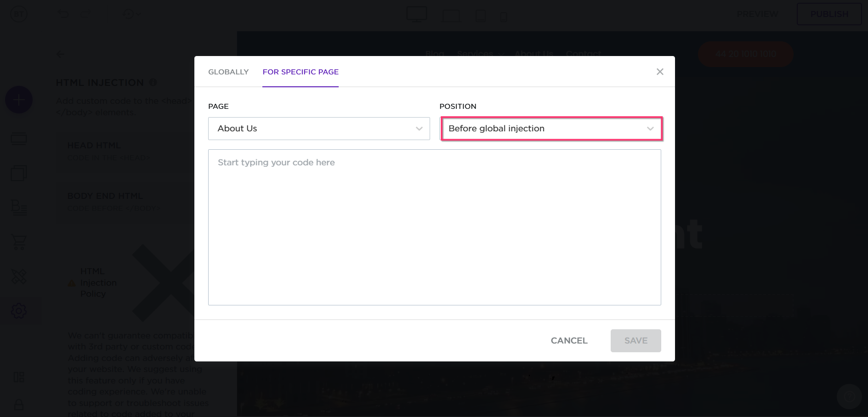Open the layout grid icon in sidebar
Image resolution: width=868 pixels, height=417 pixels.
click(19, 377)
